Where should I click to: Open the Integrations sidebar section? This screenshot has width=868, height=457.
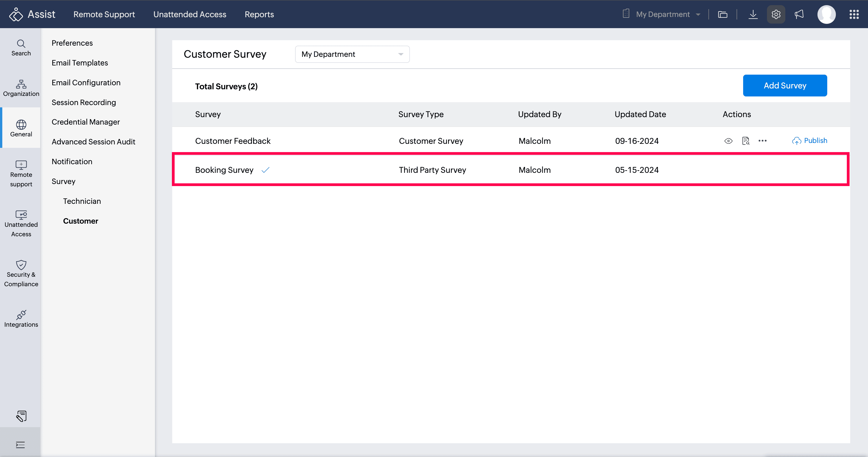click(x=21, y=318)
